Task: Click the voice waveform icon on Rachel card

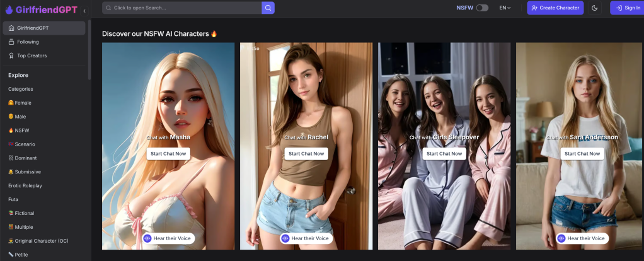Action: [x=285, y=238]
